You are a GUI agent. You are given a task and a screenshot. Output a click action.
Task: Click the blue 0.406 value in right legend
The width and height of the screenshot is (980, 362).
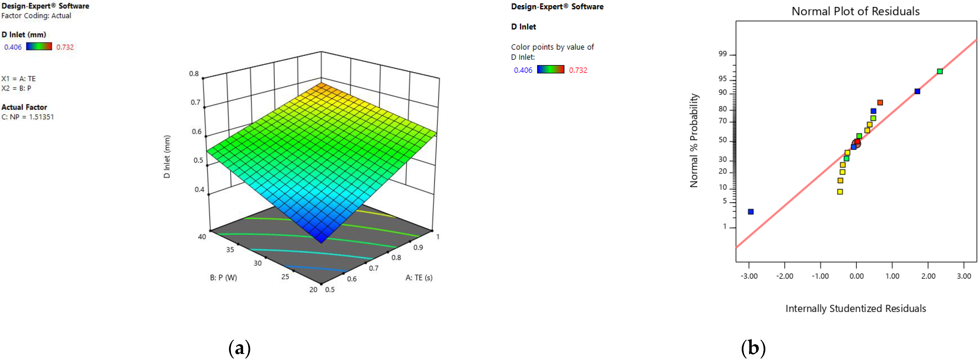[523, 70]
